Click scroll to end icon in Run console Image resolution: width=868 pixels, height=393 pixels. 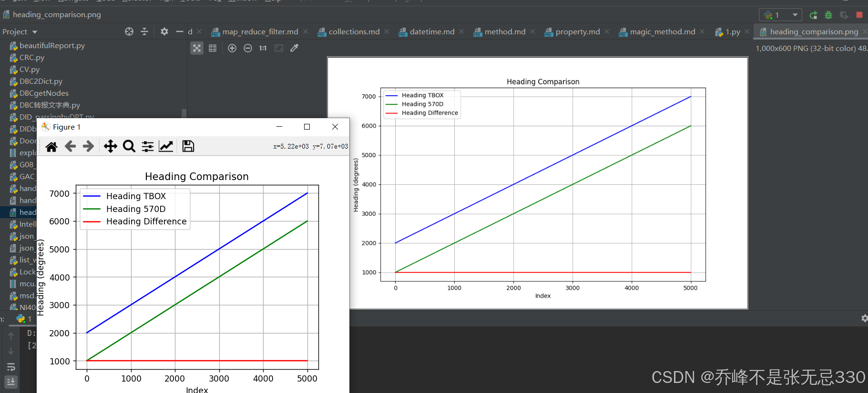11,382
